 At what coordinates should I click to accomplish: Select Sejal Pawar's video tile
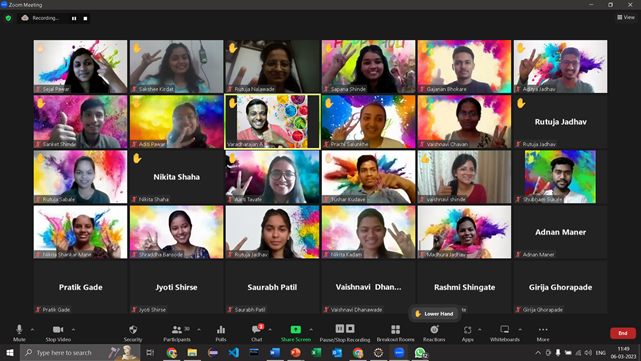pyautogui.click(x=81, y=66)
